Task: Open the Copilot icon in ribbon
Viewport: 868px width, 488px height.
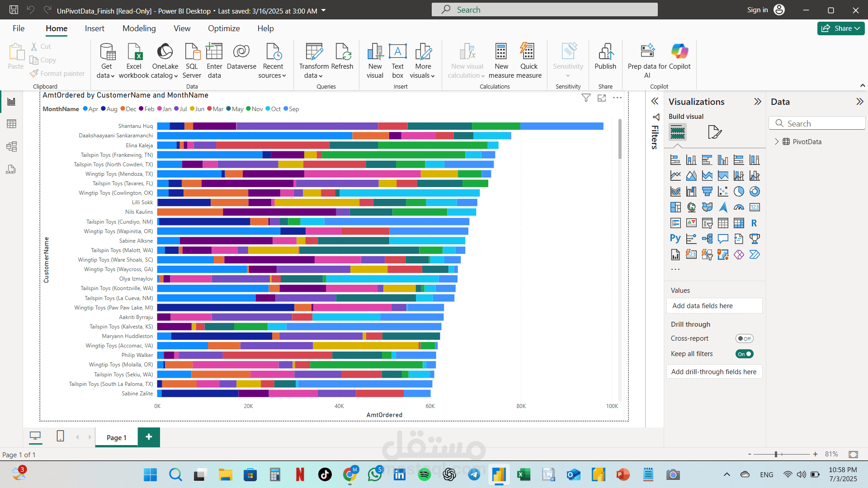Action: point(679,56)
